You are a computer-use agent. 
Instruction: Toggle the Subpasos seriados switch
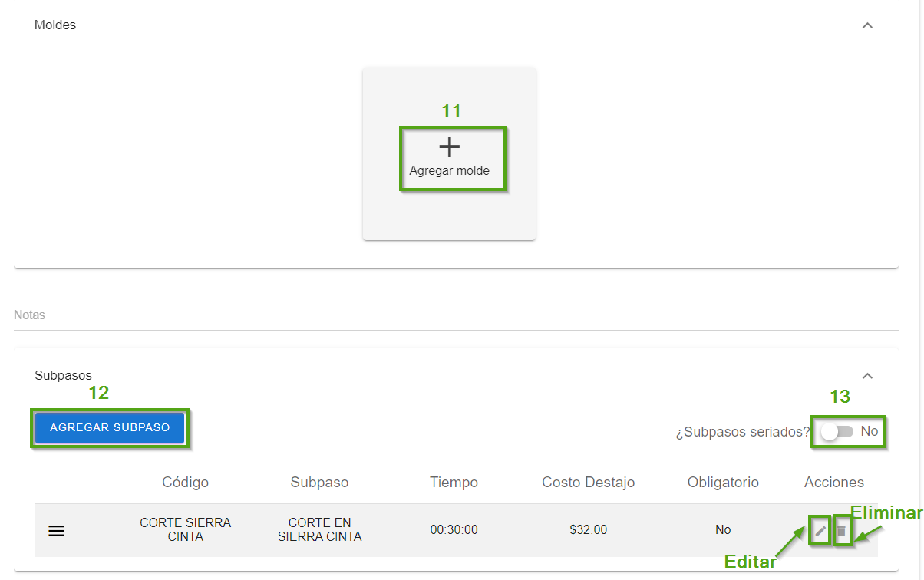click(x=837, y=432)
